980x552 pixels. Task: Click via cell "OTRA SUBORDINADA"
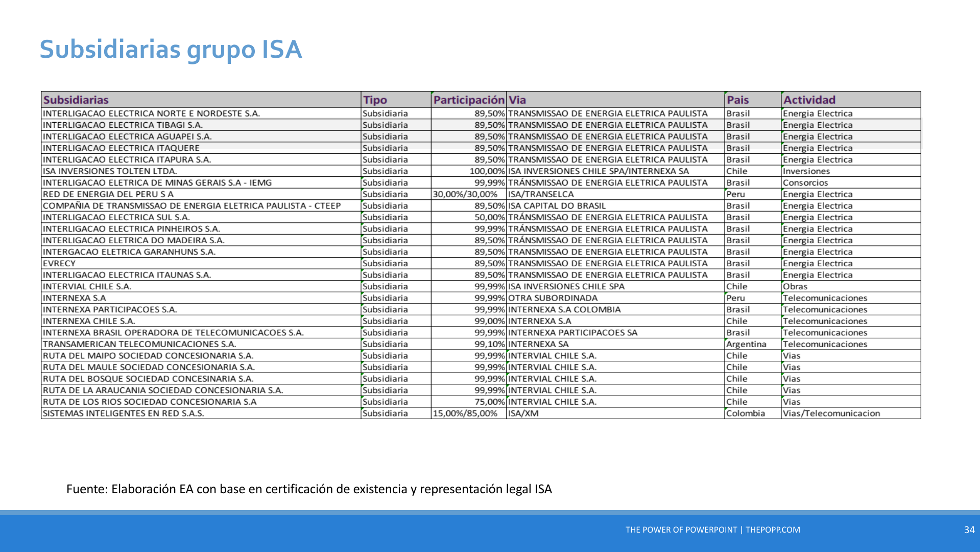pyautogui.click(x=615, y=298)
